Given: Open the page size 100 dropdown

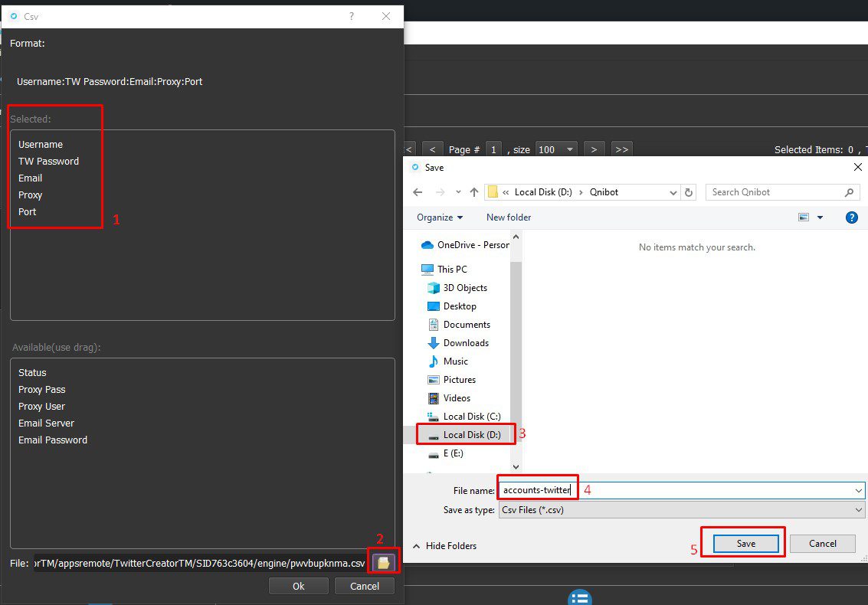Looking at the screenshot, I should pyautogui.click(x=556, y=149).
